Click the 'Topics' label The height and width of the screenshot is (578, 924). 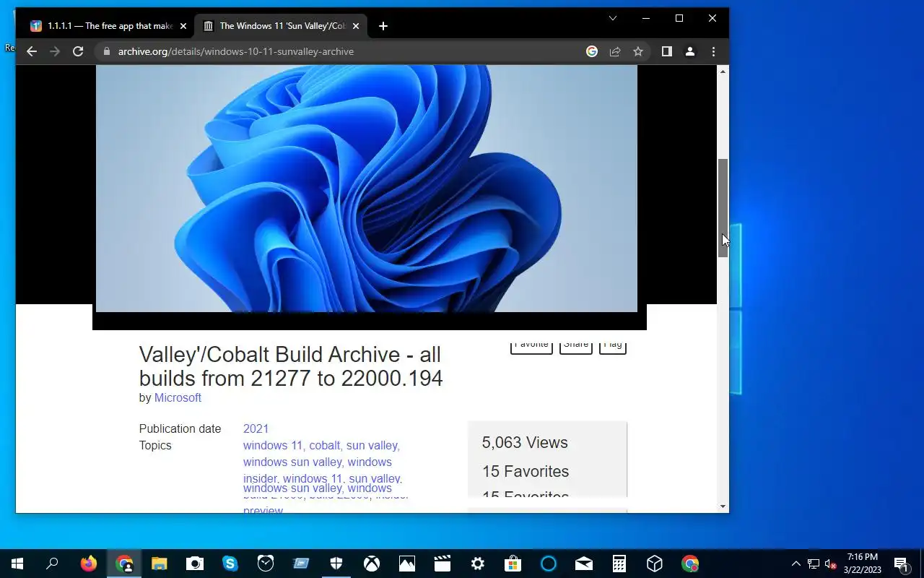(155, 445)
